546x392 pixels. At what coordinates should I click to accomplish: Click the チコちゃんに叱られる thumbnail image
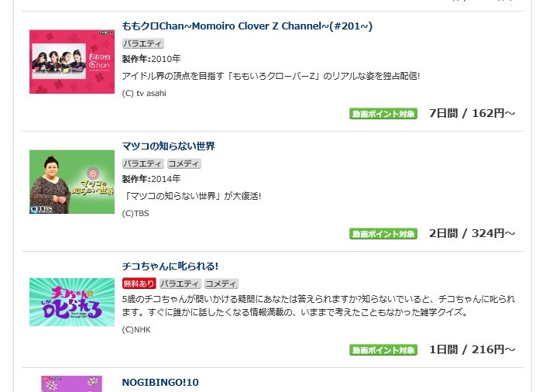[72, 302]
